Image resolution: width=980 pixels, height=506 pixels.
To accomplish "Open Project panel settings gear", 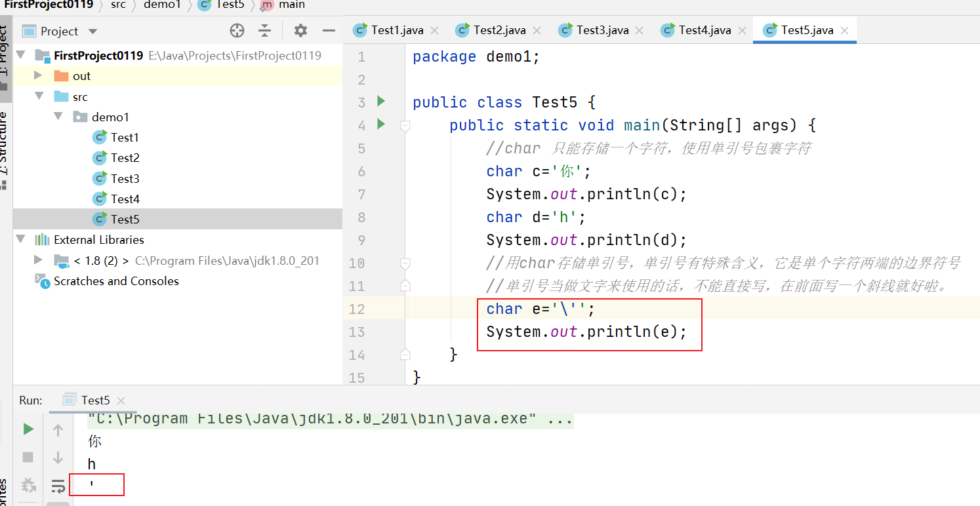I will pyautogui.click(x=300, y=30).
